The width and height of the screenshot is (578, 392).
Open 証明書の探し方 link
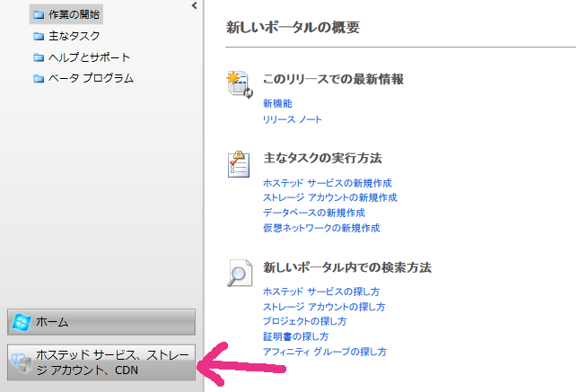[x=295, y=336]
